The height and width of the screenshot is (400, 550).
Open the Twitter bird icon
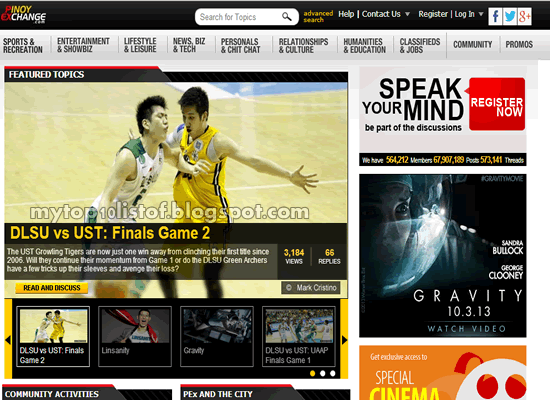(510, 16)
